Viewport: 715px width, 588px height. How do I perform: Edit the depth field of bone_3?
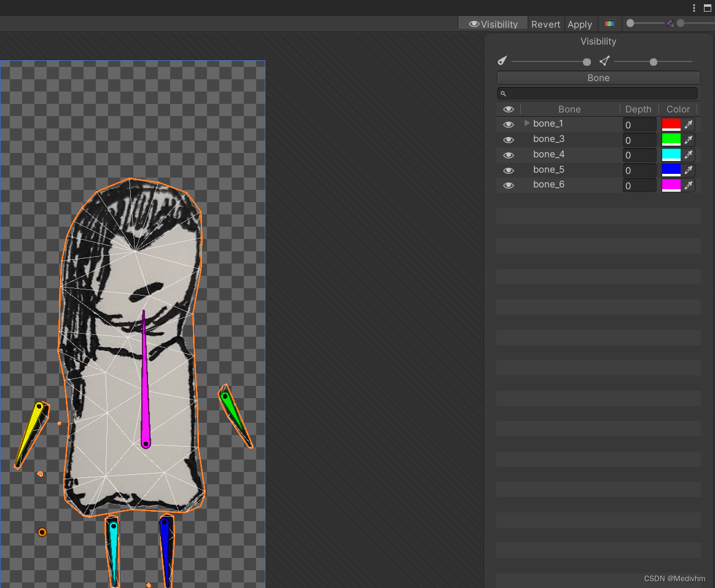(x=639, y=140)
